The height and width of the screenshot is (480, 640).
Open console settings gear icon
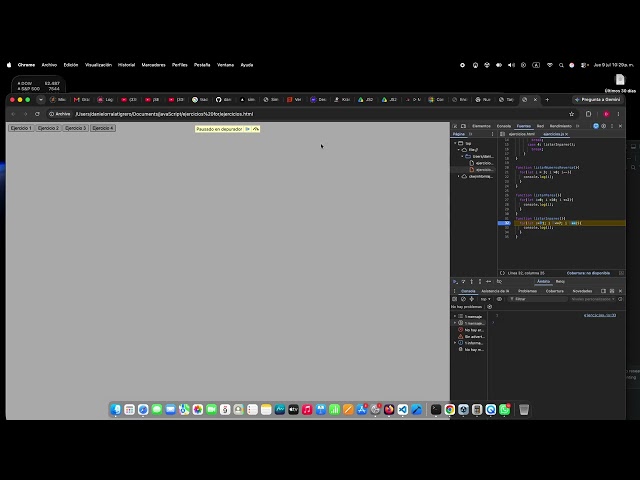coord(620,299)
